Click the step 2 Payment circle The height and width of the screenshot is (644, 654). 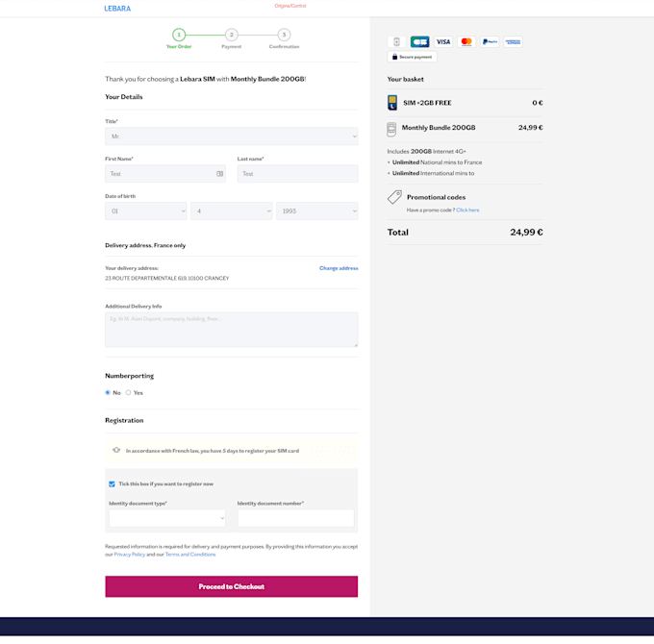pyautogui.click(x=232, y=35)
